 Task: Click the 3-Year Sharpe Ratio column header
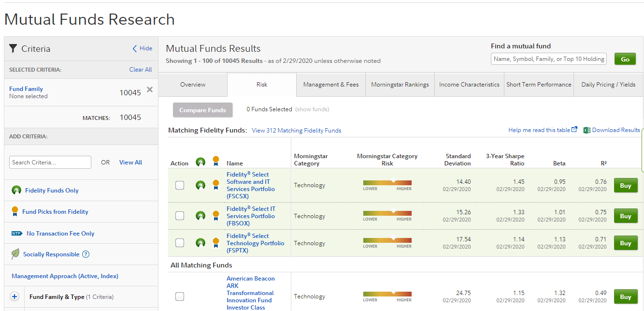[x=505, y=160]
